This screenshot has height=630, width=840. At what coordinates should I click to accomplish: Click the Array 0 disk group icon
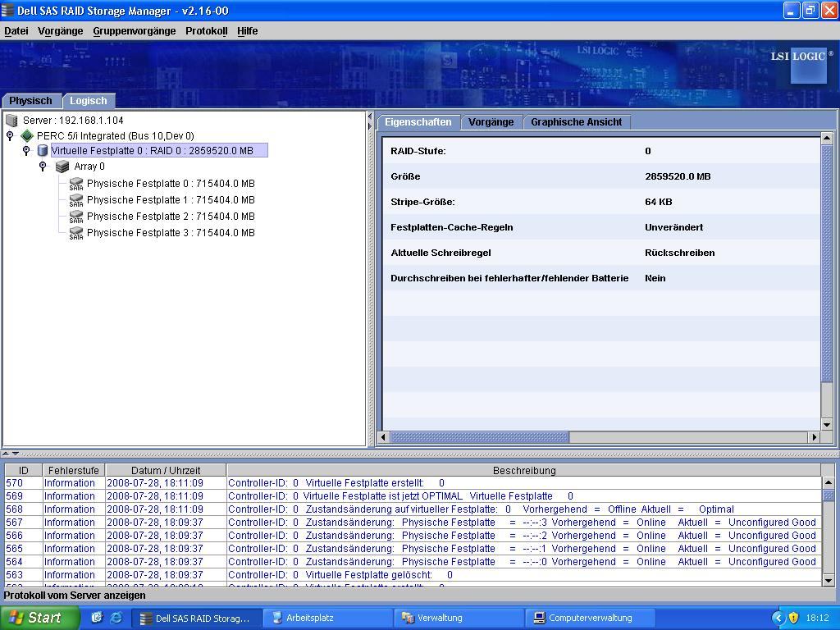click(62, 167)
